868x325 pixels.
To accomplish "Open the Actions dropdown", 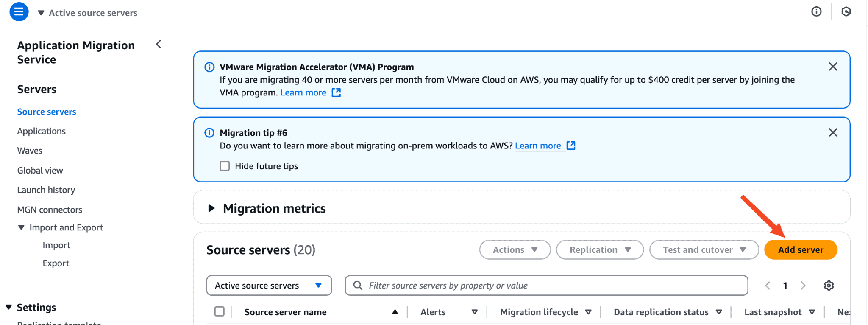I will click(515, 250).
